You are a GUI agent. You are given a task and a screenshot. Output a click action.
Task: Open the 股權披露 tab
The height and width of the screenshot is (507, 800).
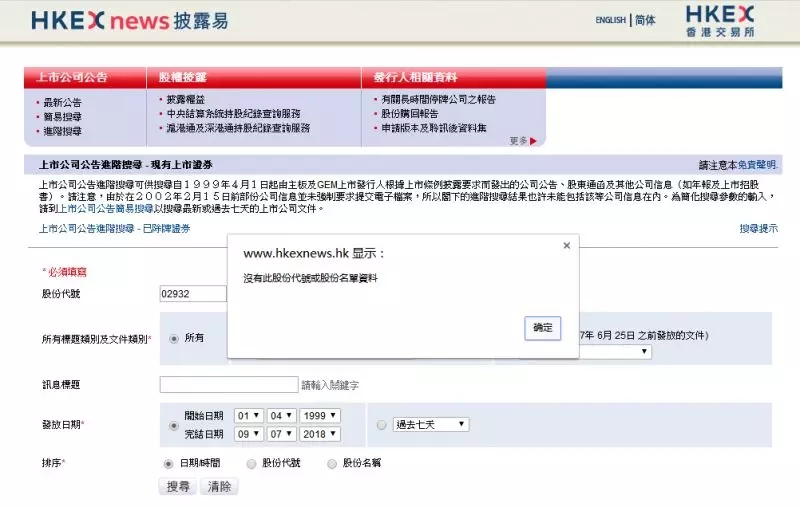182,78
